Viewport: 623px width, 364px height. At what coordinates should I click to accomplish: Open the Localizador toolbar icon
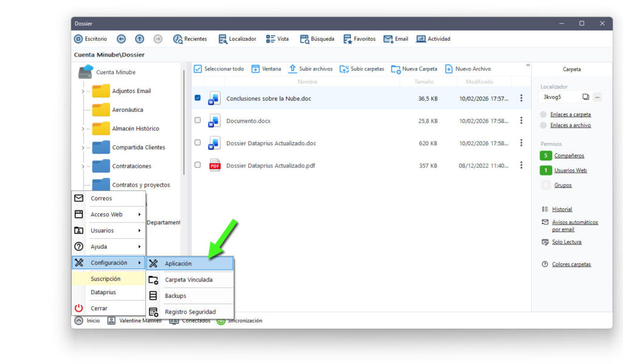click(x=223, y=39)
